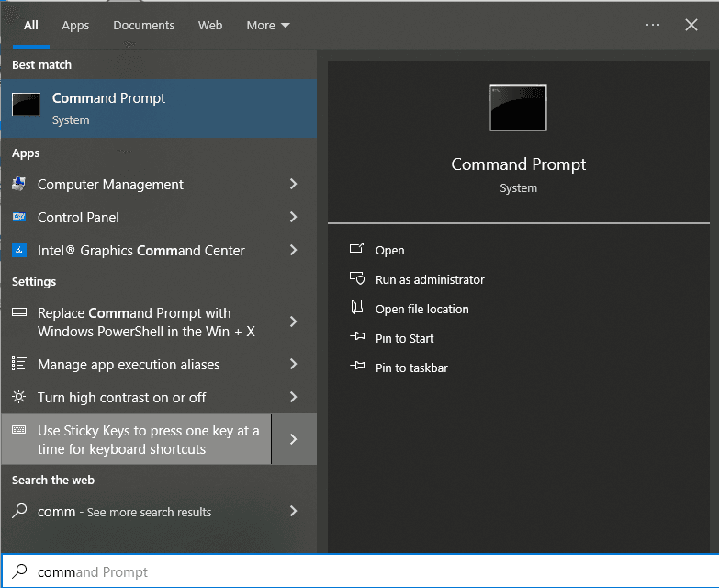Click the Intel Graphics Command Center icon

click(19, 251)
